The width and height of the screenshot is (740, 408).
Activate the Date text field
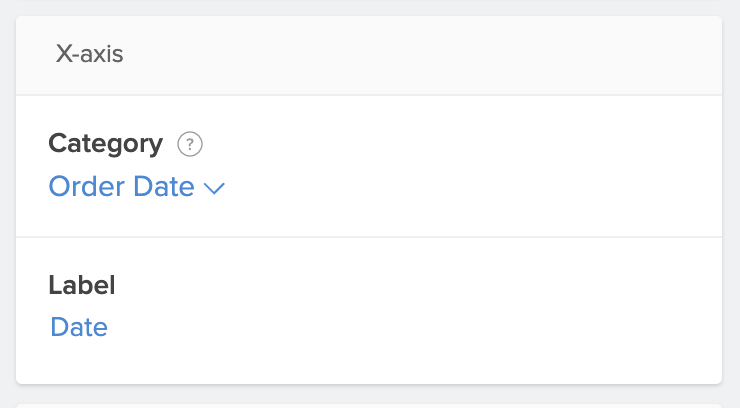tap(79, 327)
